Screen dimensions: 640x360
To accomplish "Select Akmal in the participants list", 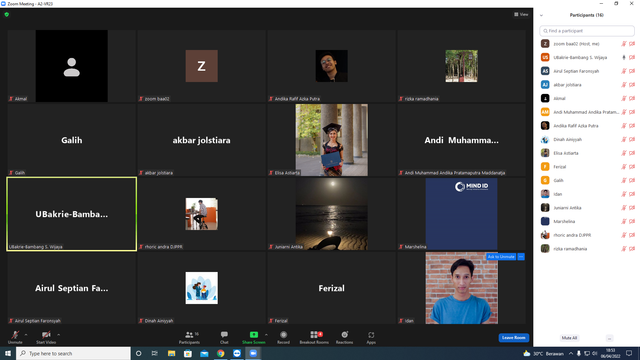I will pos(587,98).
